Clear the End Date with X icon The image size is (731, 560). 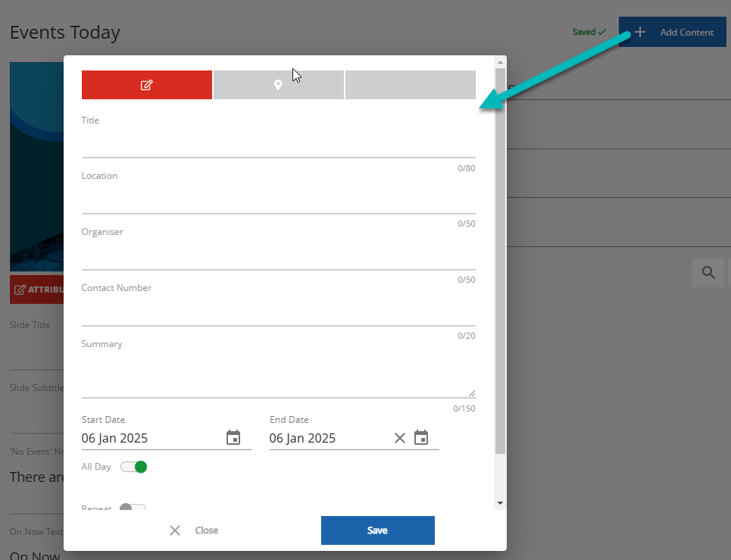tap(400, 438)
